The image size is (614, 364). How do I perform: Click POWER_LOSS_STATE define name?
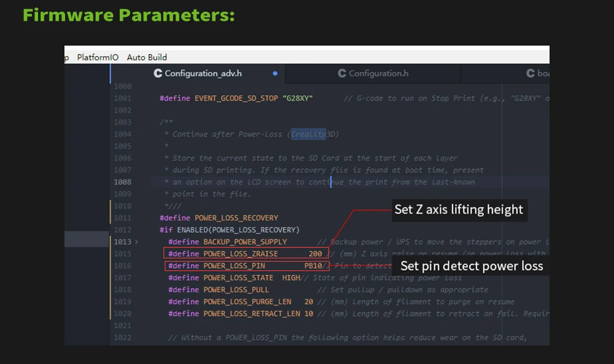tap(238, 278)
